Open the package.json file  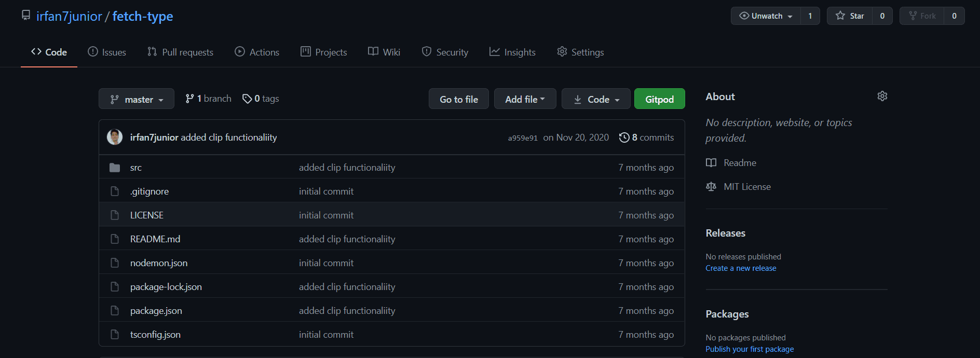[156, 311]
